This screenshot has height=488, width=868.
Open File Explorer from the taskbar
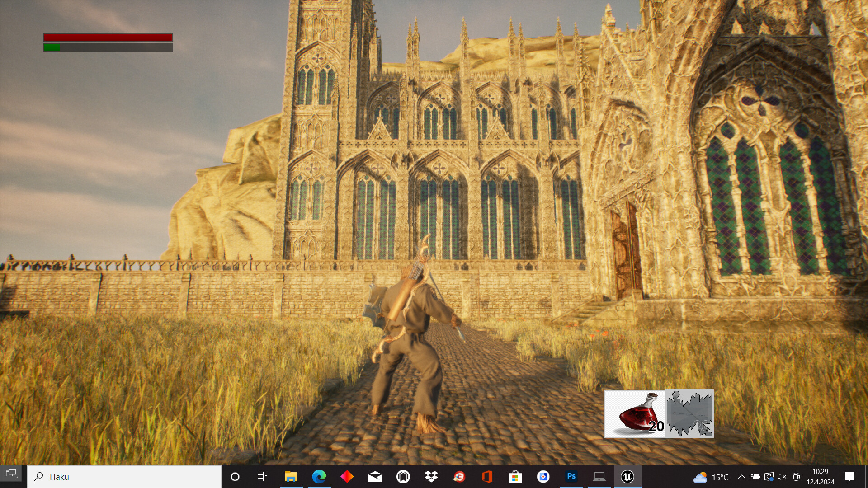291,476
